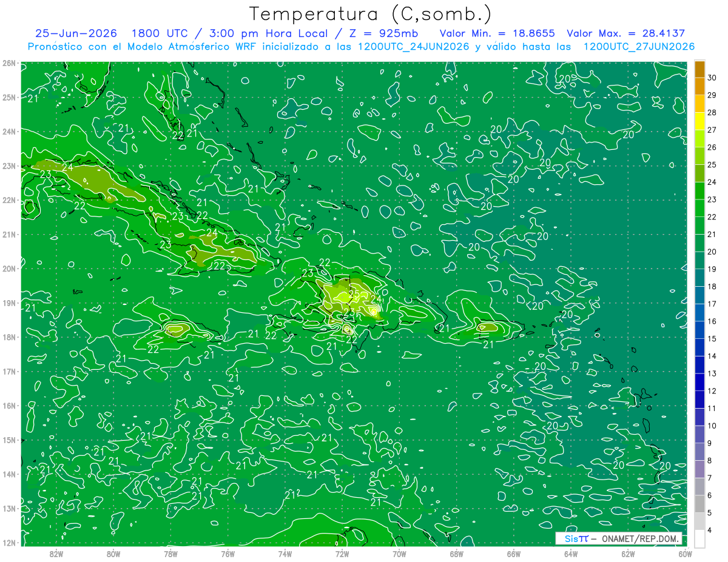The image size is (728, 562).
Task: Pick the bright yellow swatch between 27 and 28
Action: coord(699,121)
